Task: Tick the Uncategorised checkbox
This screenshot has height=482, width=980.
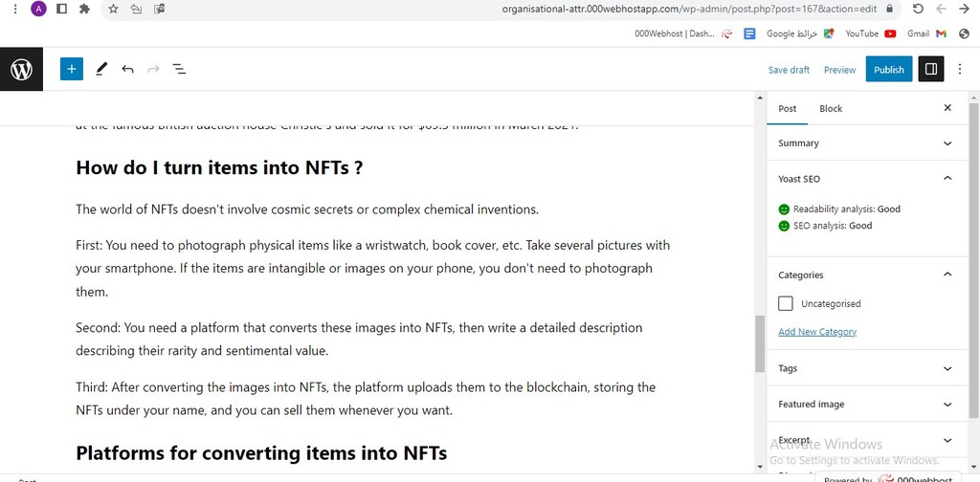Action: [786, 303]
